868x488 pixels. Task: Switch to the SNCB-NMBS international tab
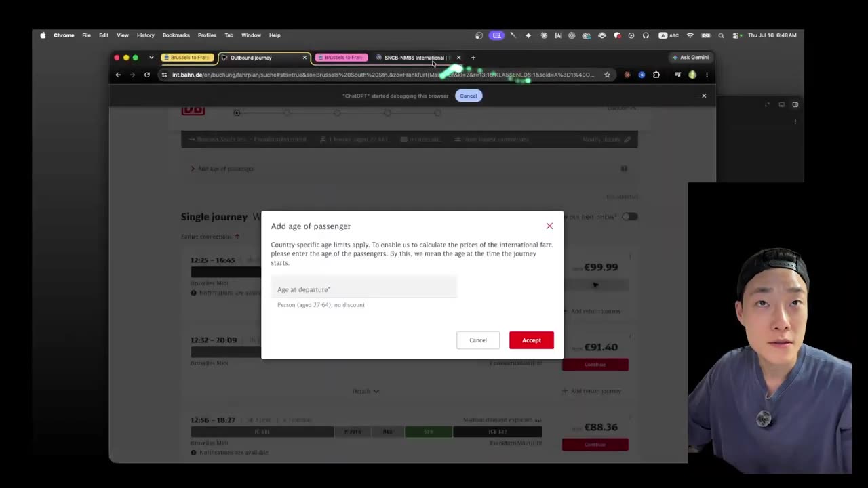coord(415,58)
